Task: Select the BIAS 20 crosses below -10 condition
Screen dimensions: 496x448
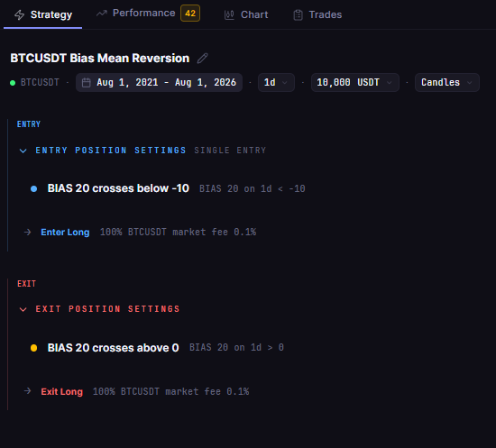Action: pyautogui.click(x=118, y=188)
